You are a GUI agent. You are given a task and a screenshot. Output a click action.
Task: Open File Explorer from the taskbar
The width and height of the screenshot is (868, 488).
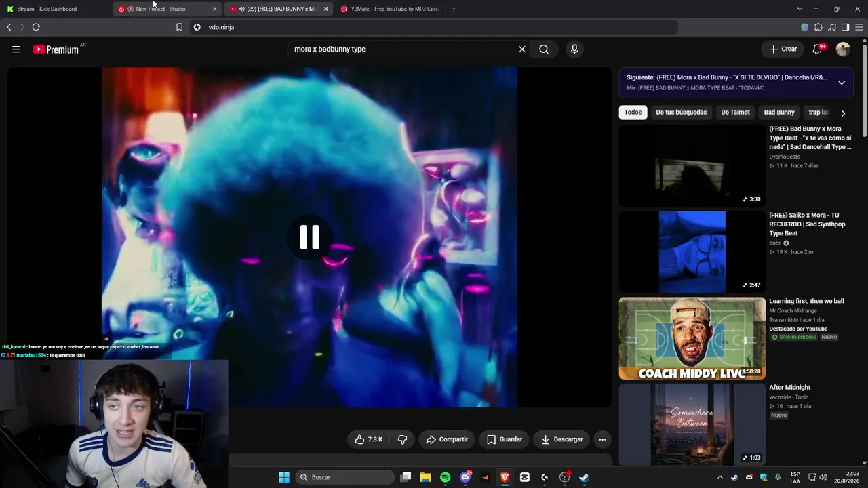[425, 477]
